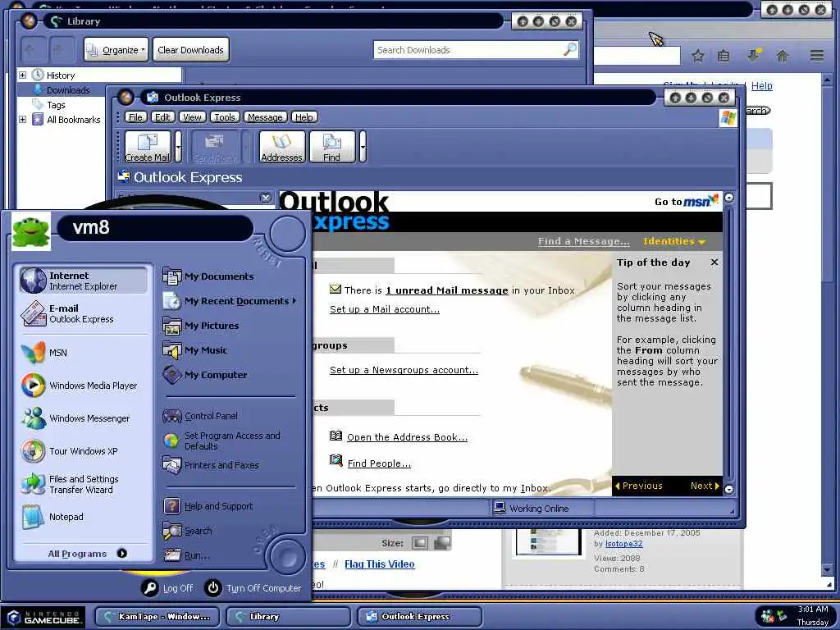Screen dimensions: 840x630
Task: Click Open the Address Book link
Action: coord(407,437)
